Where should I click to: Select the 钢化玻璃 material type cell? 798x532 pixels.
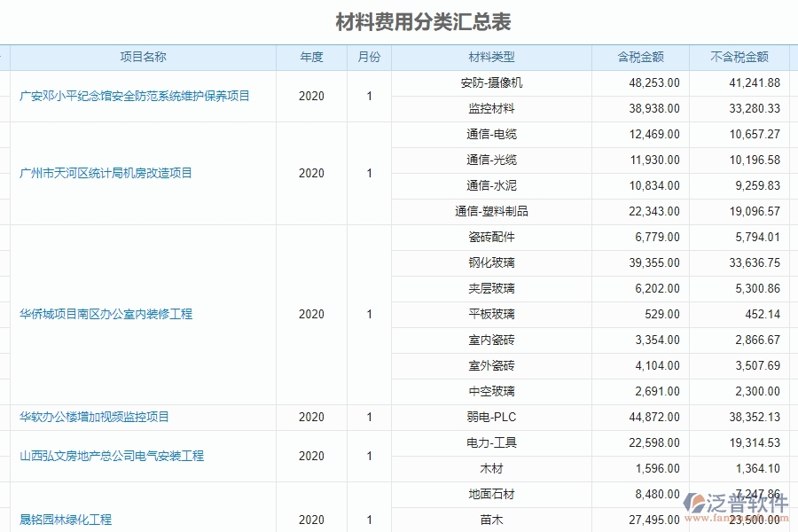tap(490, 262)
